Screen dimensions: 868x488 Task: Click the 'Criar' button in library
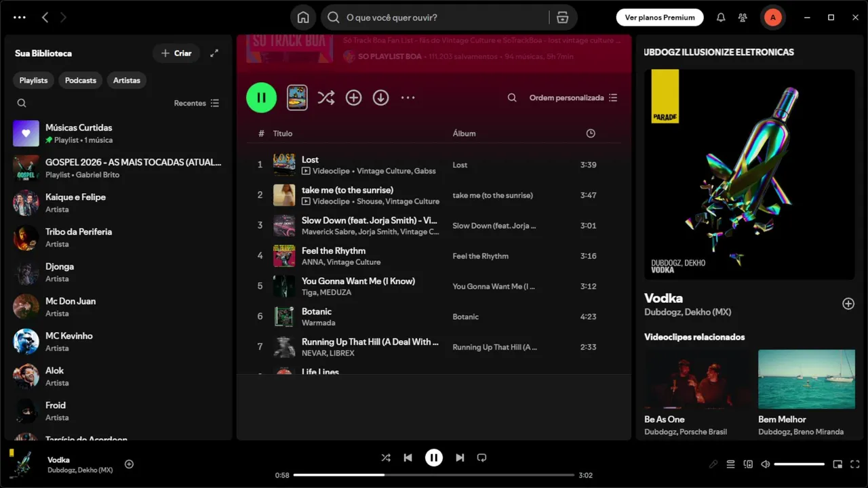(176, 53)
